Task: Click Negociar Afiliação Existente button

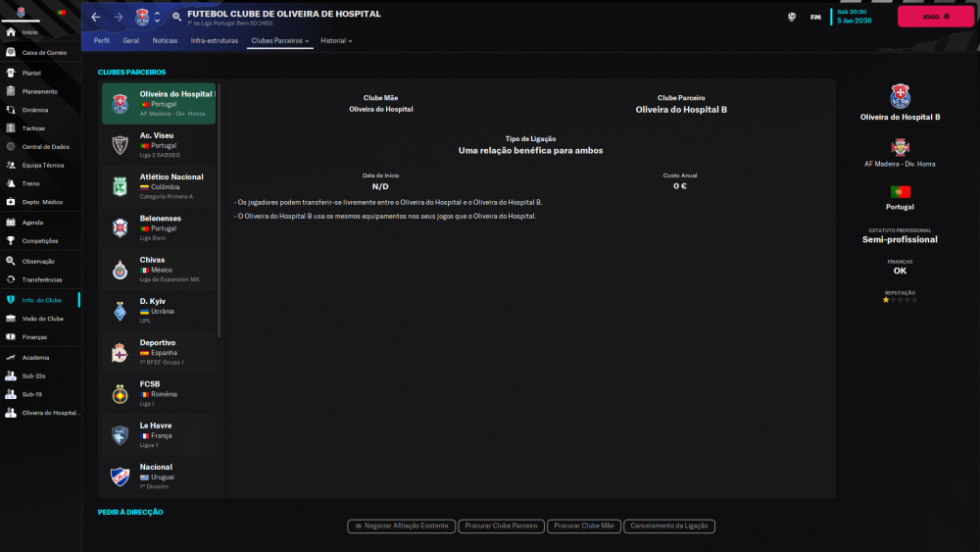Action: pos(401,527)
